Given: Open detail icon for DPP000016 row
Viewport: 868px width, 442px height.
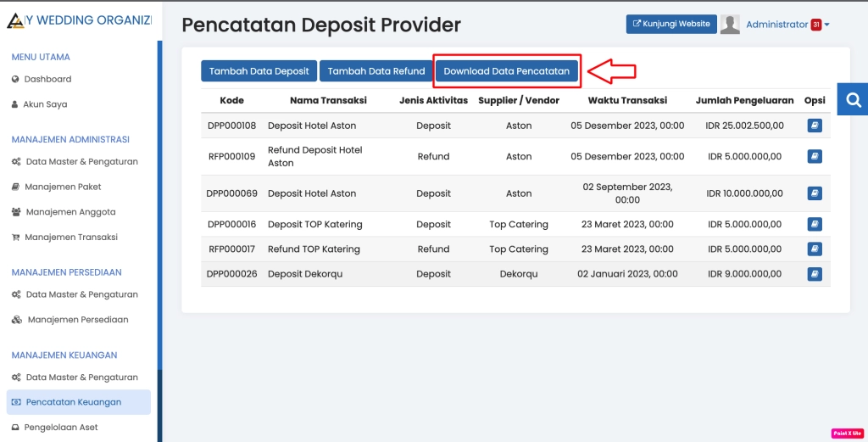Looking at the screenshot, I should pyautogui.click(x=814, y=224).
